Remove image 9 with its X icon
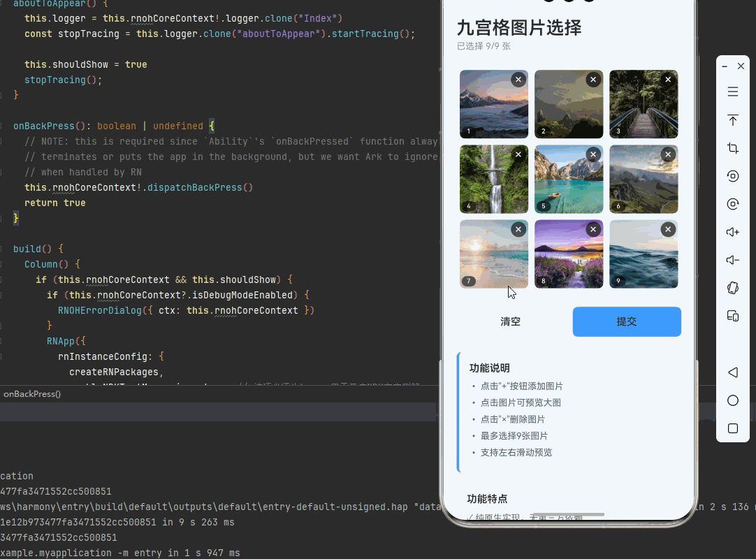 click(668, 230)
